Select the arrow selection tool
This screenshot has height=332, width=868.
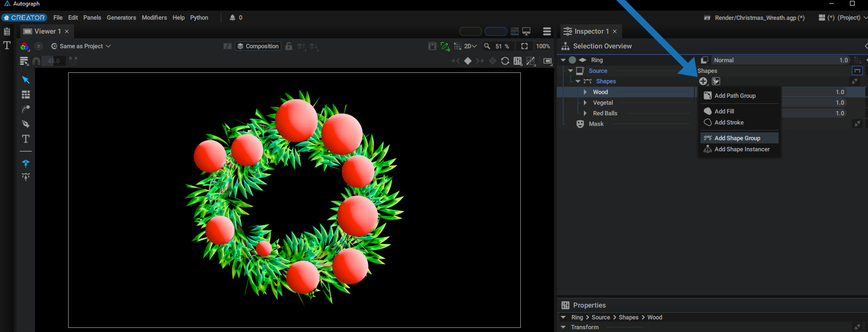(26, 80)
